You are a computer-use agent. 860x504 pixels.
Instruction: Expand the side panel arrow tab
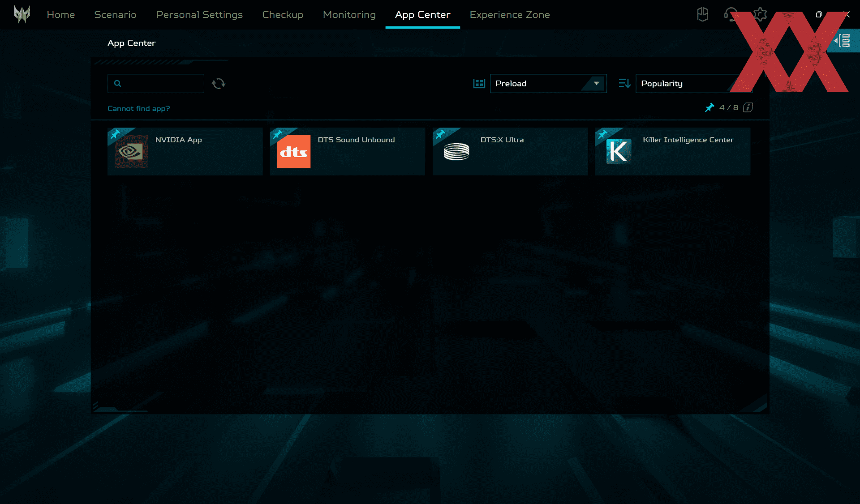(x=843, y=41)
